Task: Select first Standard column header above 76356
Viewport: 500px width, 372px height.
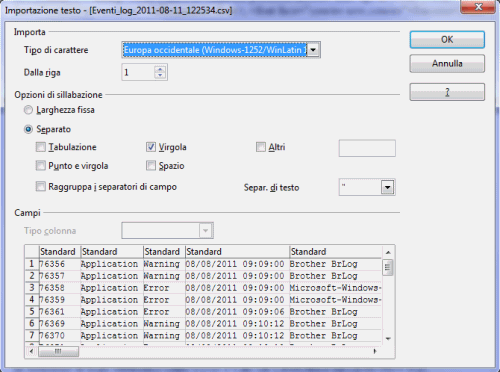Action: (59, 252)
